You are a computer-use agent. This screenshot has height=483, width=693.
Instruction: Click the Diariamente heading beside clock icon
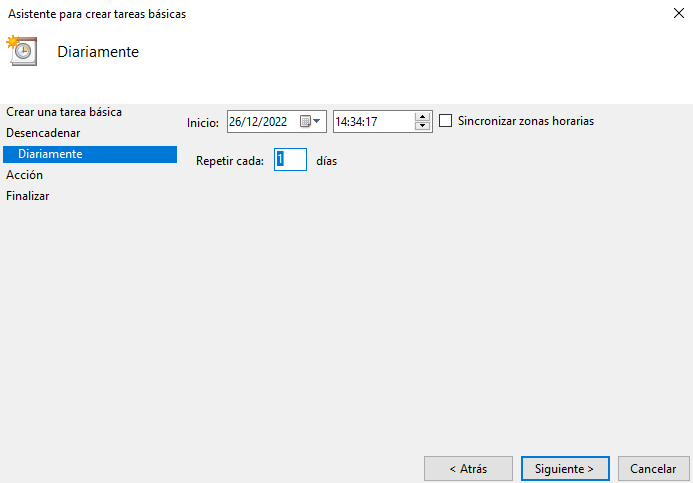(x=98, y=52)
